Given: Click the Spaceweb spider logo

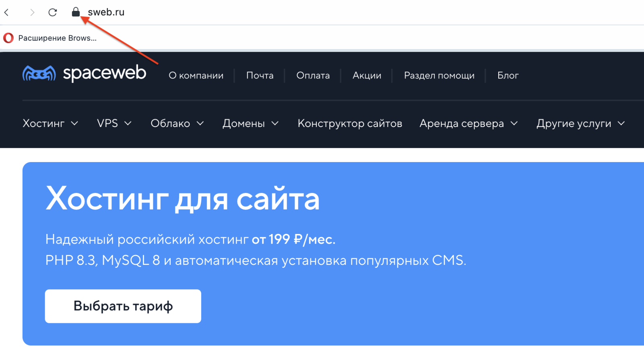Looking at the screenshot, I should 39,74.
